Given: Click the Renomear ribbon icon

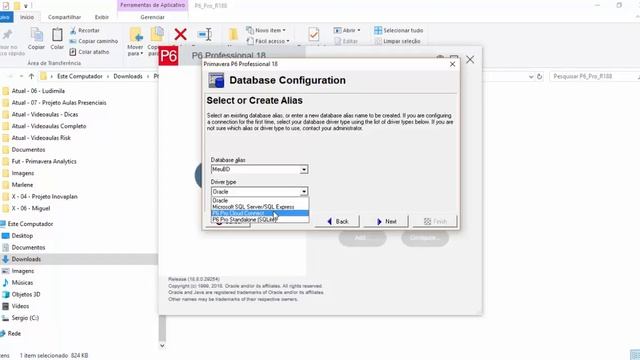Looking at the screenshot, I should click(204, 34).
